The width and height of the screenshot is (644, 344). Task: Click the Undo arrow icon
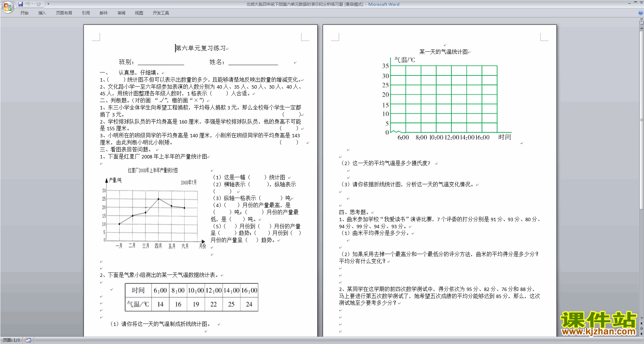point(28,4)
